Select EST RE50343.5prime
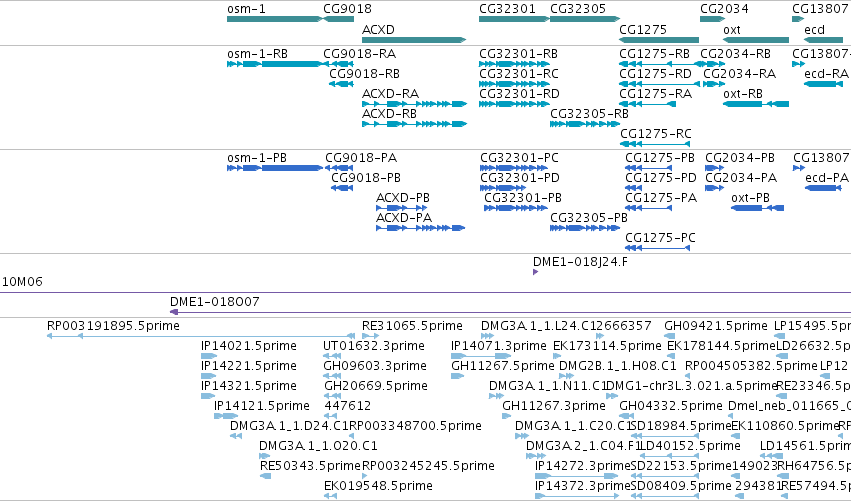This screenshot has height=501, width=851. (x=265, y=476)
